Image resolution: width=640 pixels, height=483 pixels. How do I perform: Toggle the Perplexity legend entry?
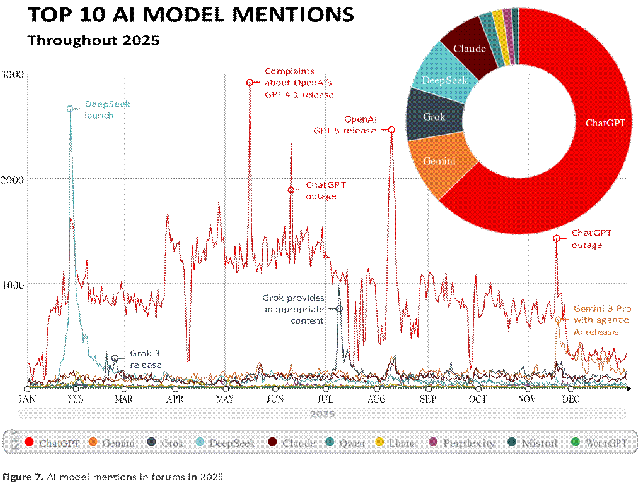pos(462,443)
